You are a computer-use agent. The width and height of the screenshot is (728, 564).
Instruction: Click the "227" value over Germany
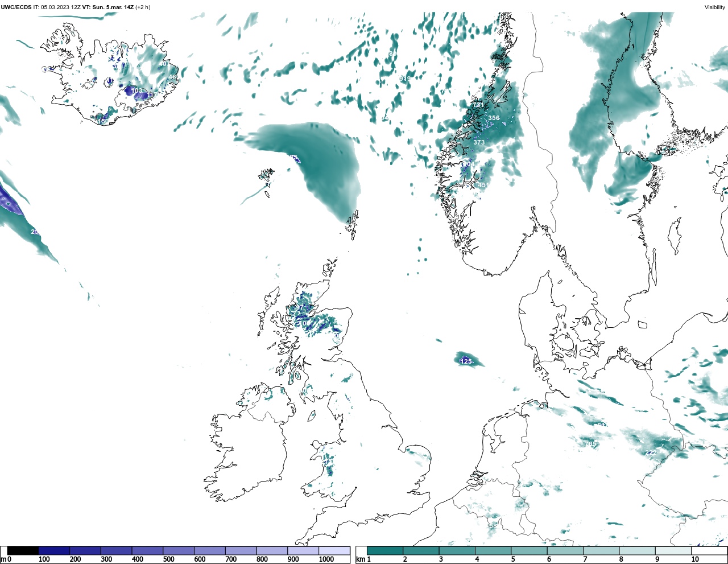[x=651, y=453]
